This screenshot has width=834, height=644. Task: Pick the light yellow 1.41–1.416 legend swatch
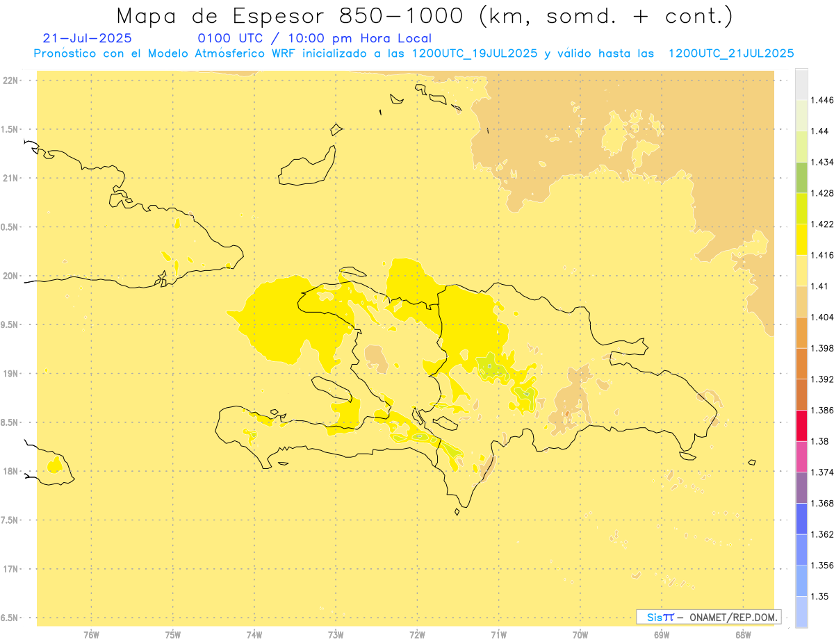[801, 271]
